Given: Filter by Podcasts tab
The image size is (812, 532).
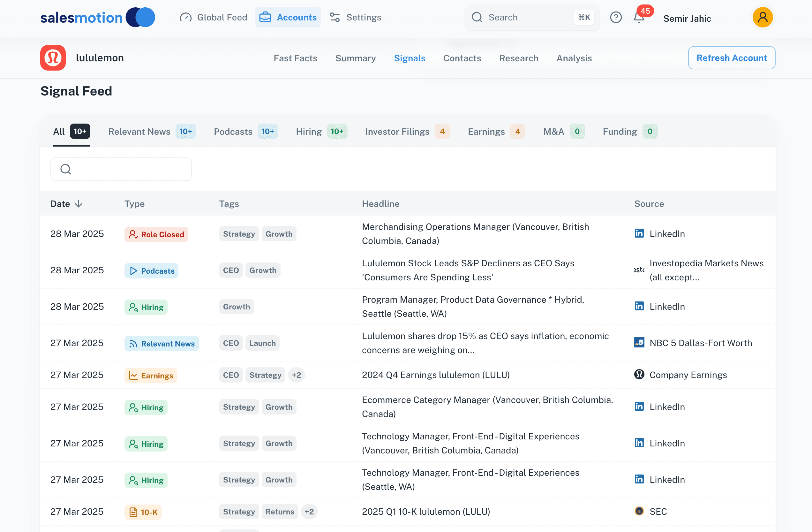Looking at the screenshot, I should tap(246, 132).
